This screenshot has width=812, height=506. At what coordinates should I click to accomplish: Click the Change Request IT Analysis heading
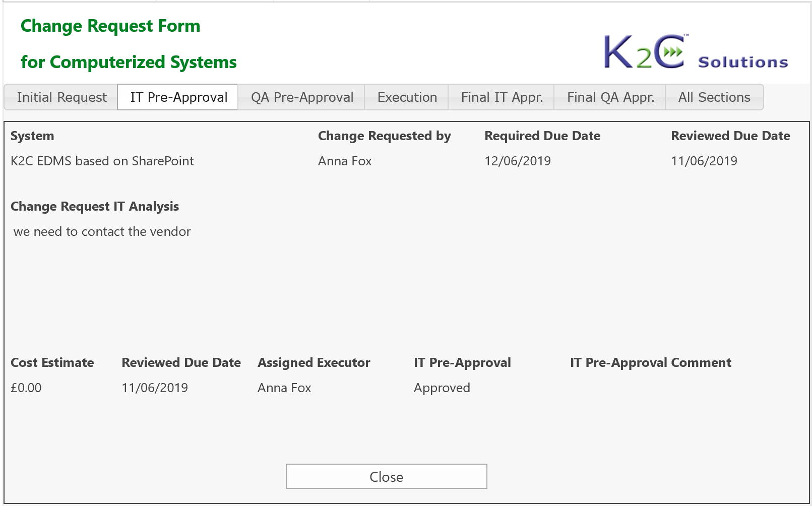coord(95,207)
